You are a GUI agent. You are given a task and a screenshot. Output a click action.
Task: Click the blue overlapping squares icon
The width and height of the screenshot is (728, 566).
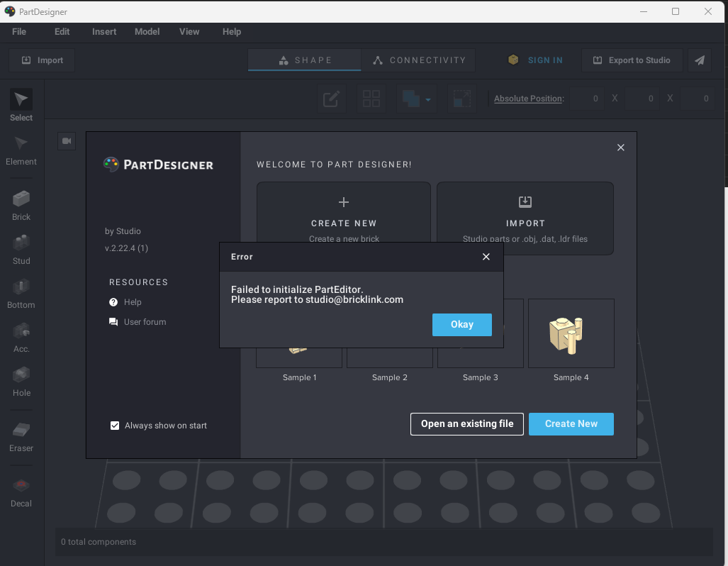411,99
